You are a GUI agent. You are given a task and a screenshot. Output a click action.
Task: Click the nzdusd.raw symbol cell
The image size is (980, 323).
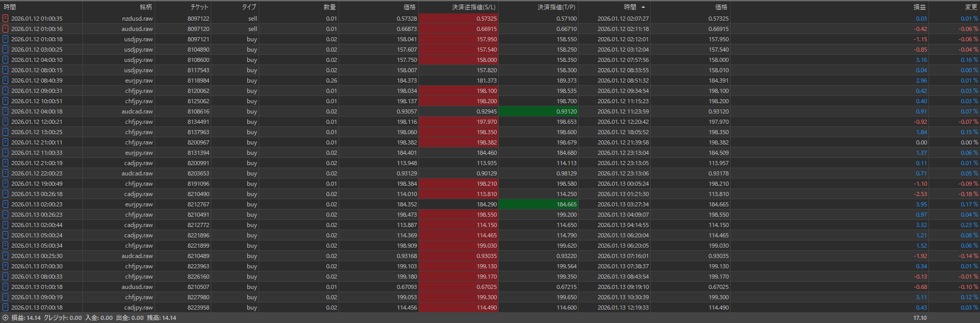[138, 19]
